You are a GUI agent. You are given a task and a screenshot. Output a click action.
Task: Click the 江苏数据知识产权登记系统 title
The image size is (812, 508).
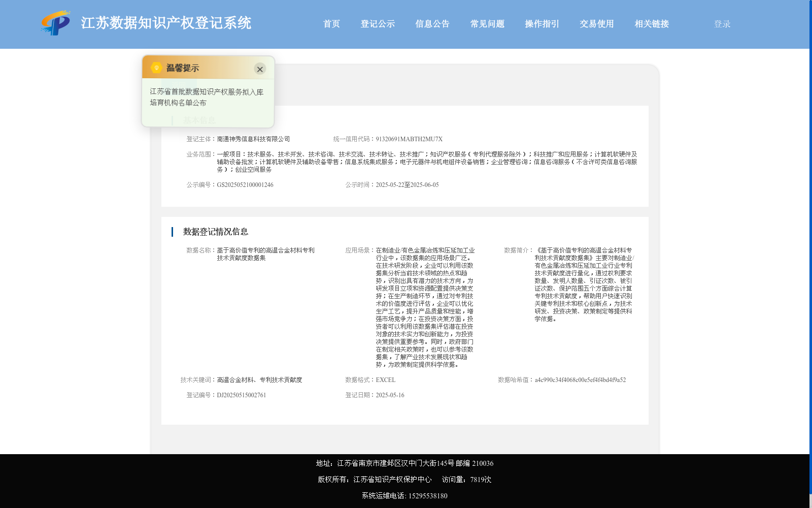tap(166, 23)
